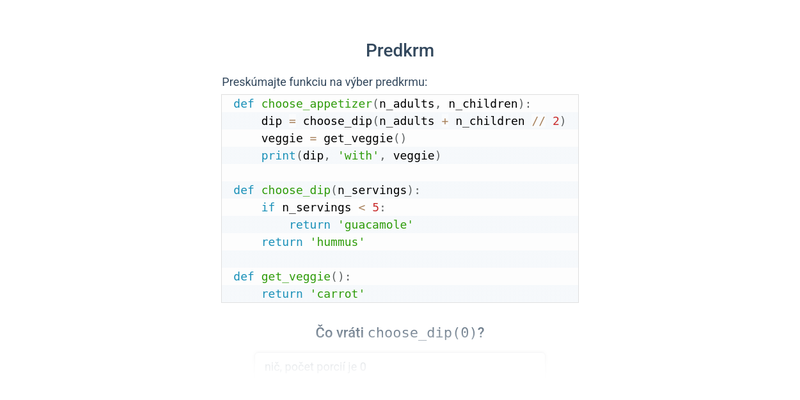This screenshot has width=800, height=400.
Task: Click the question "Čo vráti choose_dip(0)?"
Action: pos(400,333)
